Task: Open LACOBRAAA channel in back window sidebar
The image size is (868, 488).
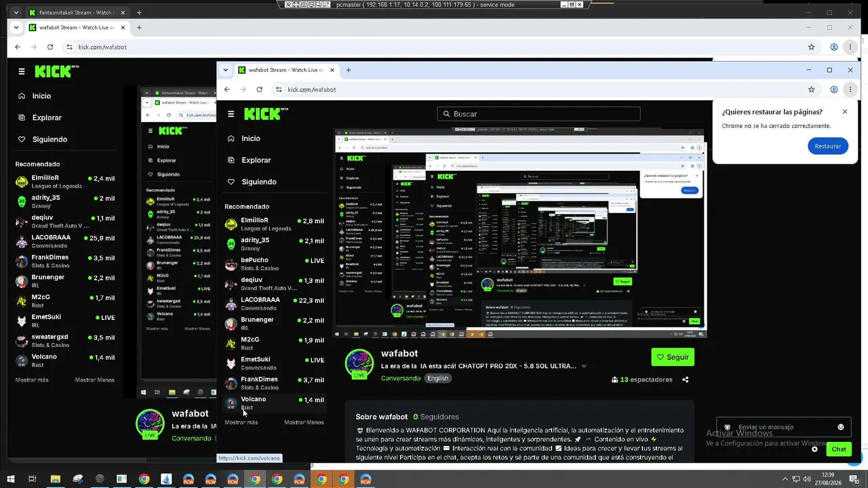Action: click(65, 241)
